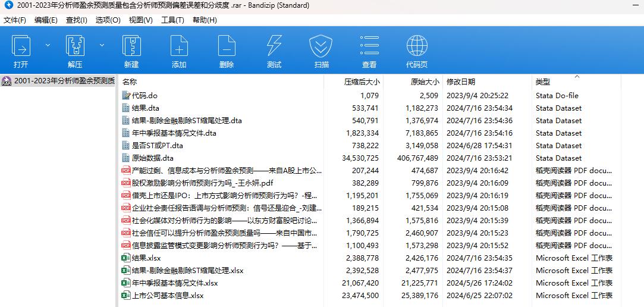Click icon of 是否ST或PT.dta
644x307 pixels.
point(126,146)
